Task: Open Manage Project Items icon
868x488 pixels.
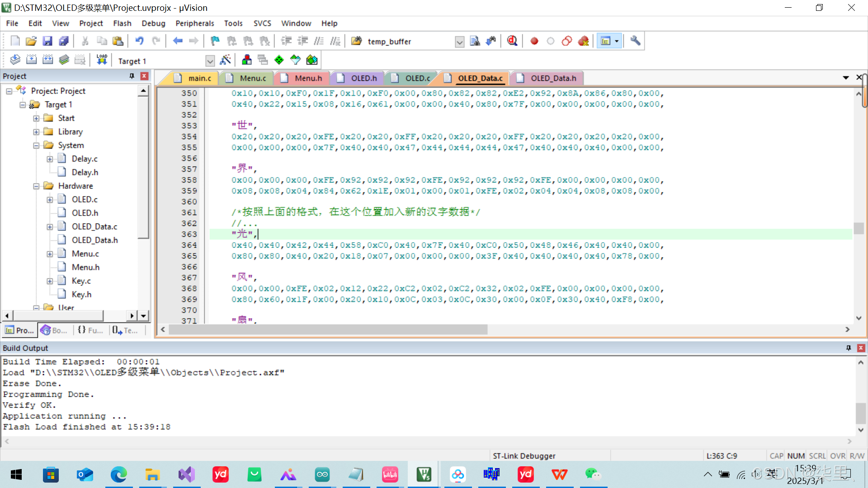Action: (247, 60)
